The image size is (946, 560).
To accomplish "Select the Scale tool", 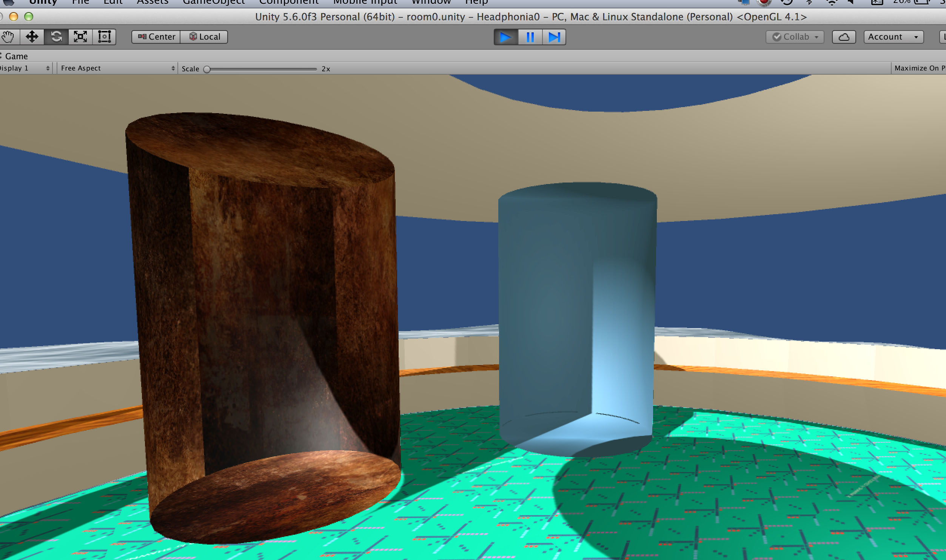I will pos(80,37).
